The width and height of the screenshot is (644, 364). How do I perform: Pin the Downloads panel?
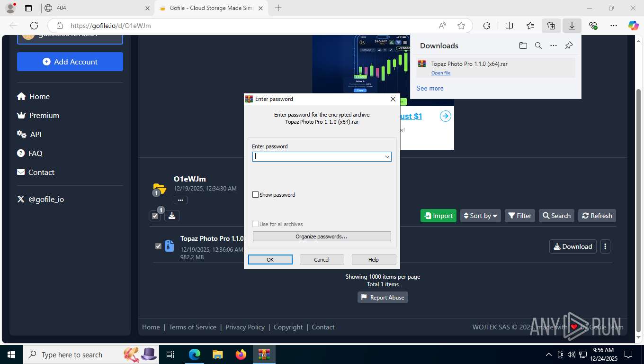[569, 45]
